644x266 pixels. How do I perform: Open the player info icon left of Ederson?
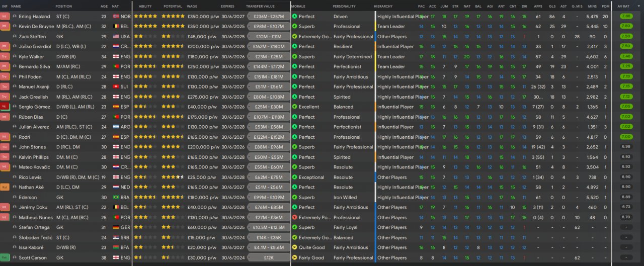coord(14,198)
